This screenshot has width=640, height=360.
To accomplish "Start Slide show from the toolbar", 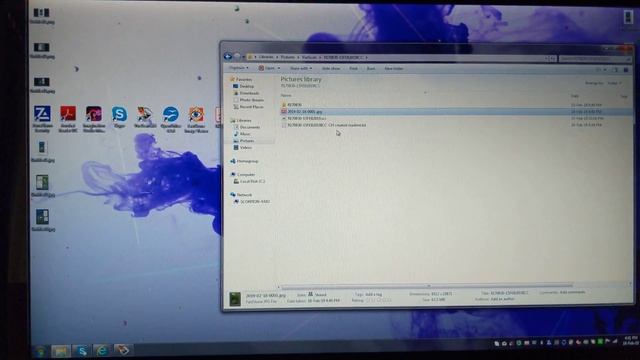I will point(331,69).
